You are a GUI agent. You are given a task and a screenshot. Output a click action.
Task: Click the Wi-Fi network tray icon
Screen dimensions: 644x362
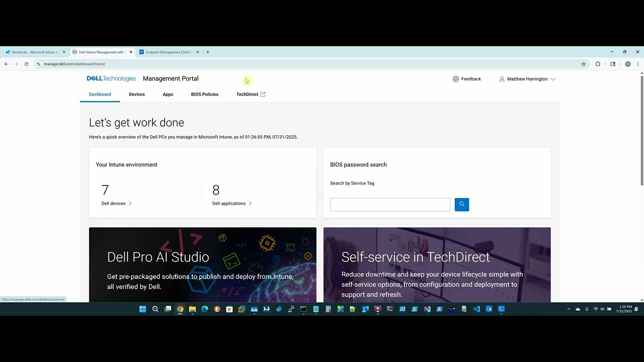(596, 309)
